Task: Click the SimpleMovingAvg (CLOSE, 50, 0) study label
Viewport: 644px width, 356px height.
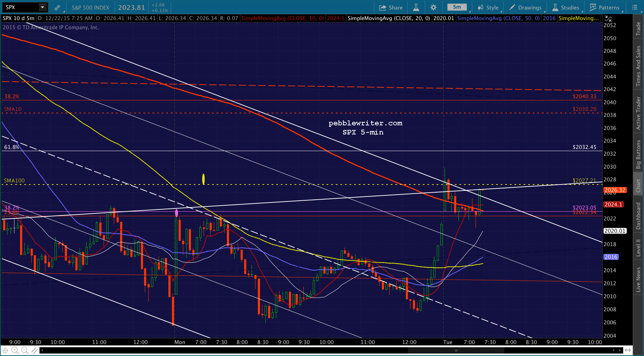Action: tap(499, 18)
